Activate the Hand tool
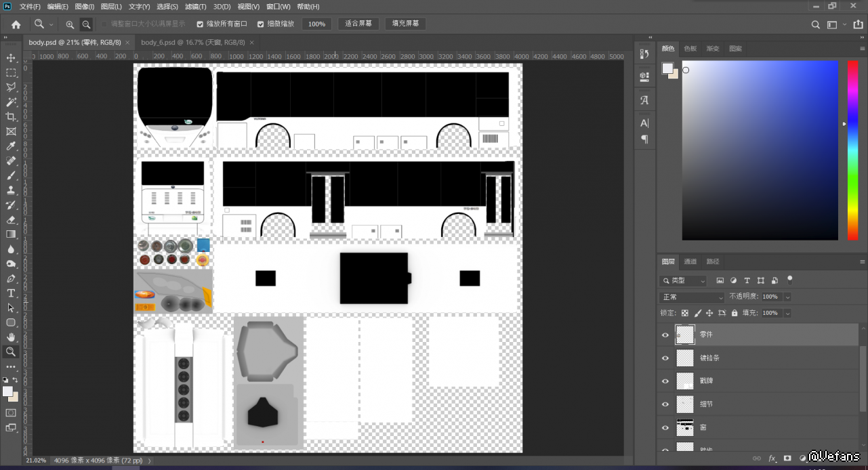The image size is (868, 470). click(11, 337)
